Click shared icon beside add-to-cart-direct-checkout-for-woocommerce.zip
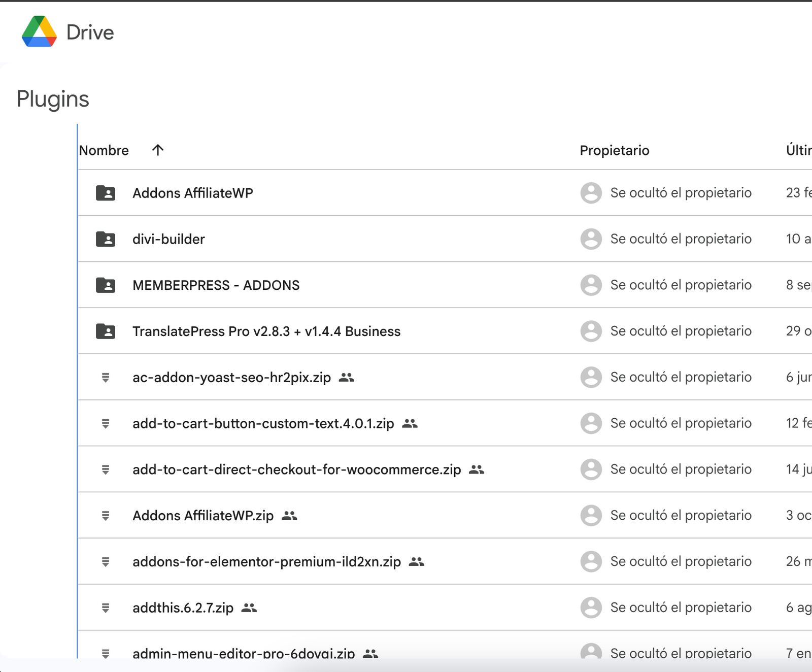812x672 pixels. 477,469
